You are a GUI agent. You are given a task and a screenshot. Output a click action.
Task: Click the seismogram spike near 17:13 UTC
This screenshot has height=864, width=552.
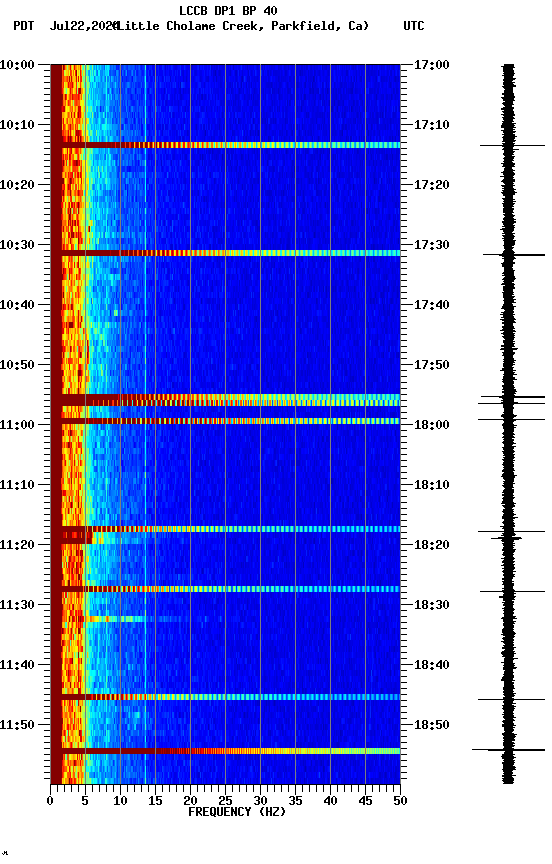pyautogui.click(x=512, y=146)
